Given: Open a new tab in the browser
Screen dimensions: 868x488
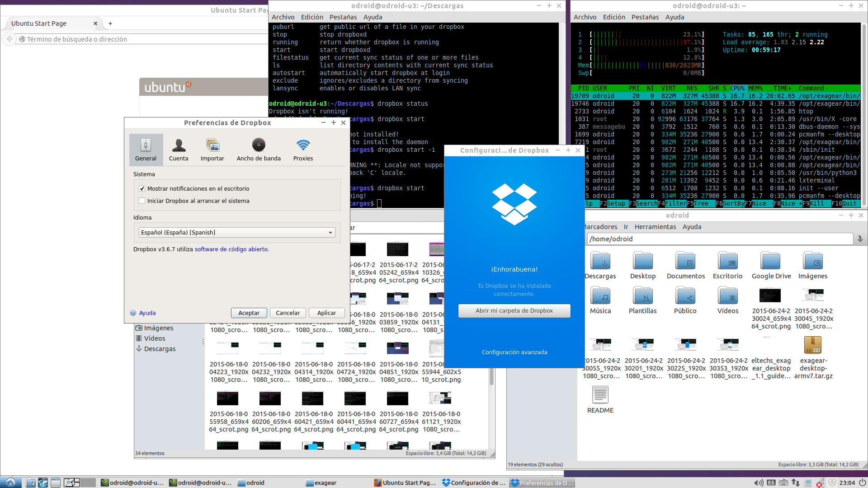Looking at the screenshot, I should click(110, 23).
